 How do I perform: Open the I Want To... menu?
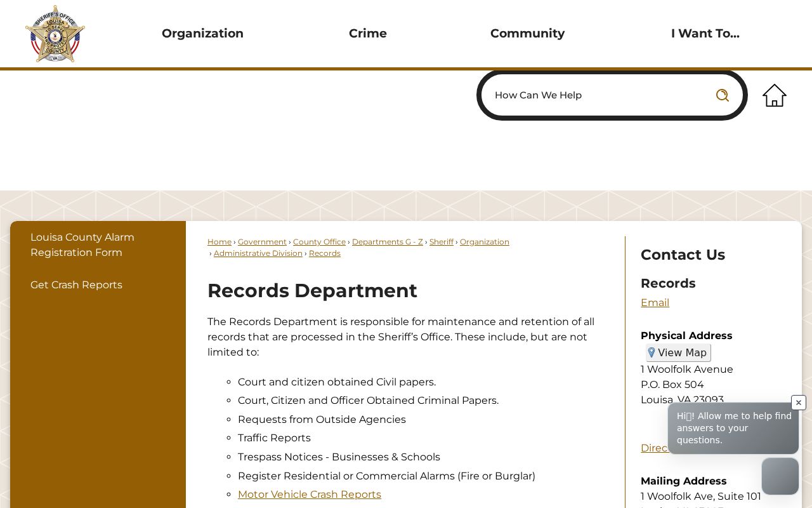[x=705, y=34]
